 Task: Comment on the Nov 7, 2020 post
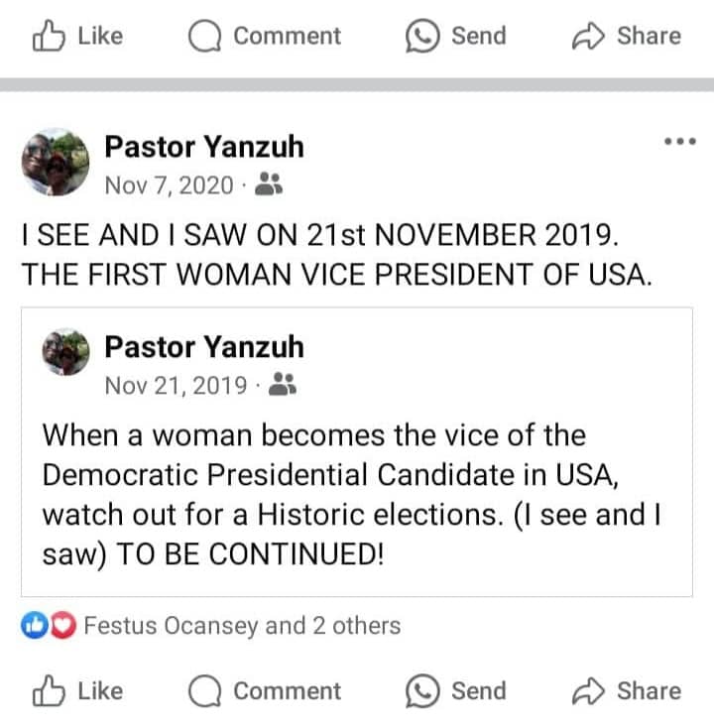pos(265,691)
